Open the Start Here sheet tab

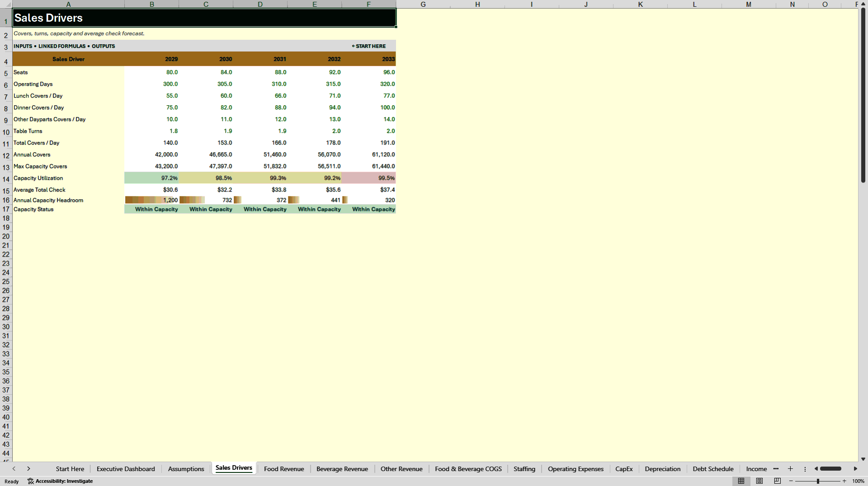pos(70,469)
